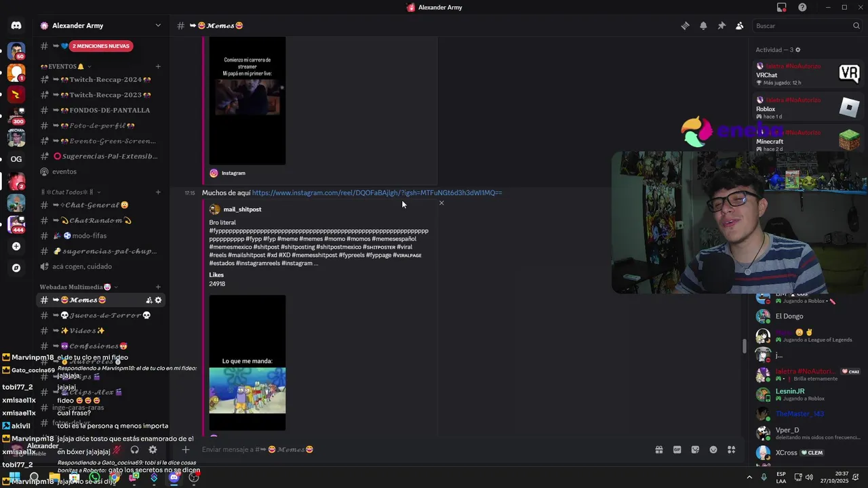Click the search magnifier icon

tap(856, 26)
